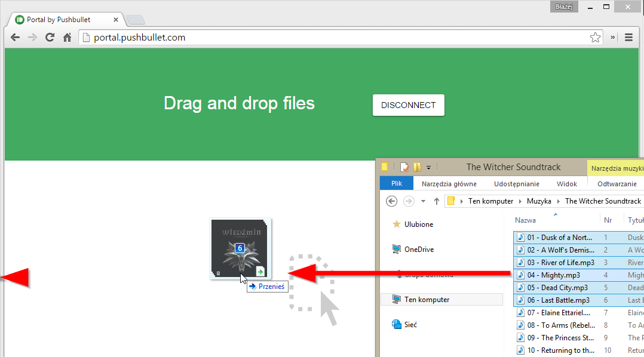Click New folder quick access icon
The height and width of the screenshot is (357, 644).
pos(417,167)
